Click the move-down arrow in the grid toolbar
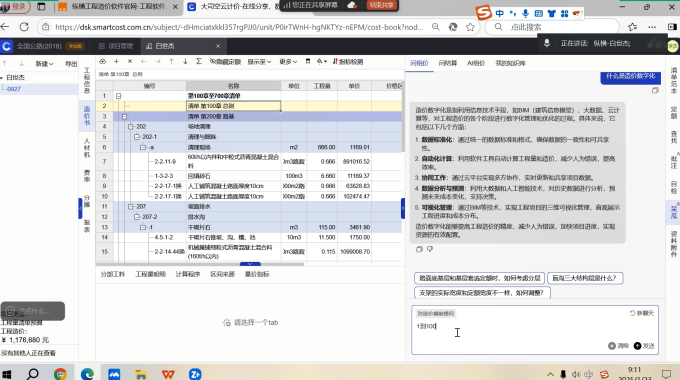The height and width of the screenshot is (380, 680). coord(185,62)
